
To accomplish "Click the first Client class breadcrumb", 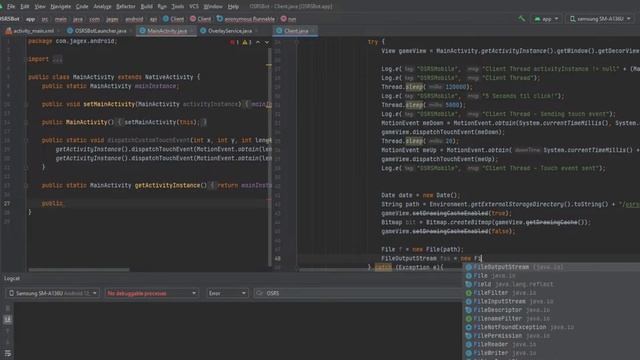I will pos(173,19).
